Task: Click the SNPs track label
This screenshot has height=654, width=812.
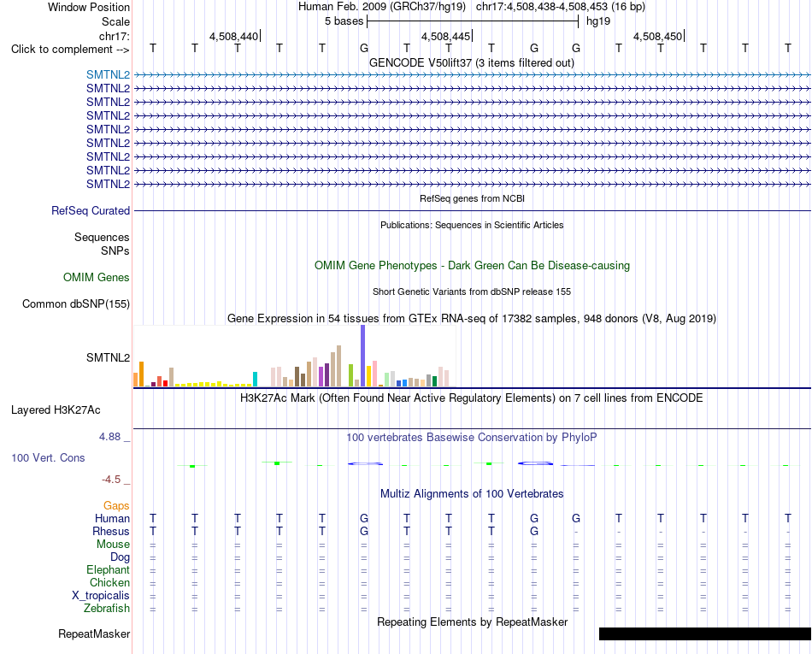Action: point(115,250)
